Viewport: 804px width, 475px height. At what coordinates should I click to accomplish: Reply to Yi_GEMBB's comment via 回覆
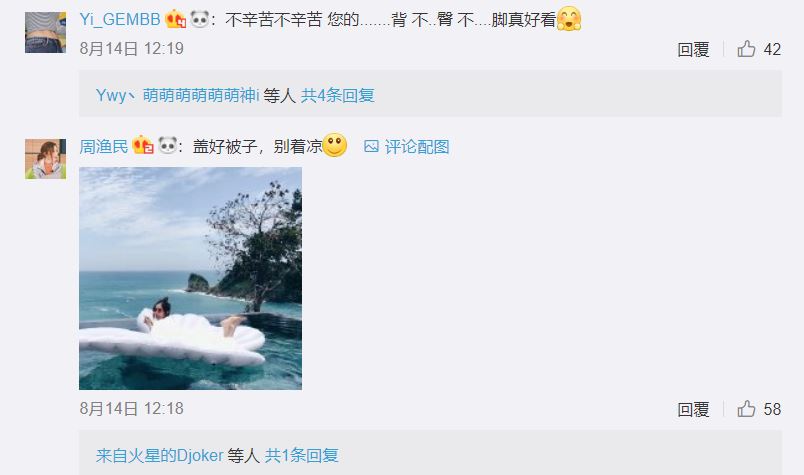tap(693, 50)
